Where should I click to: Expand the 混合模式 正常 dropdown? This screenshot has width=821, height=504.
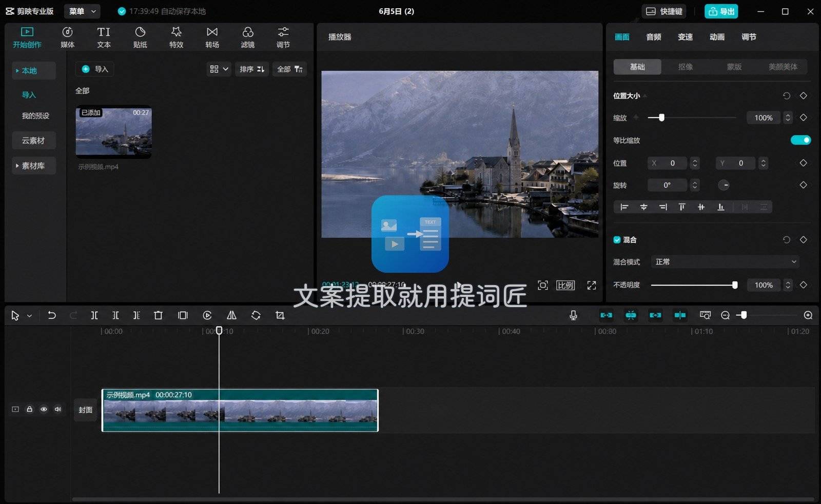(x=725, y=261)
